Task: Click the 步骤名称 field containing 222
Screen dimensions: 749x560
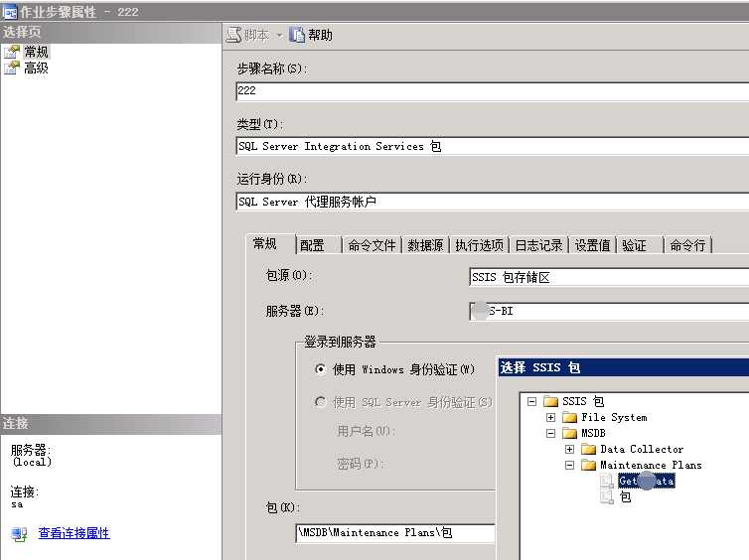Action: click(x=493, y=90)
